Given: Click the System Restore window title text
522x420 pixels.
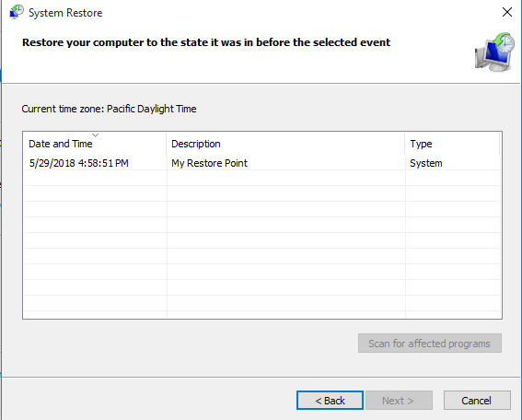Looking at the screenshot, I should tap(65, 13).
